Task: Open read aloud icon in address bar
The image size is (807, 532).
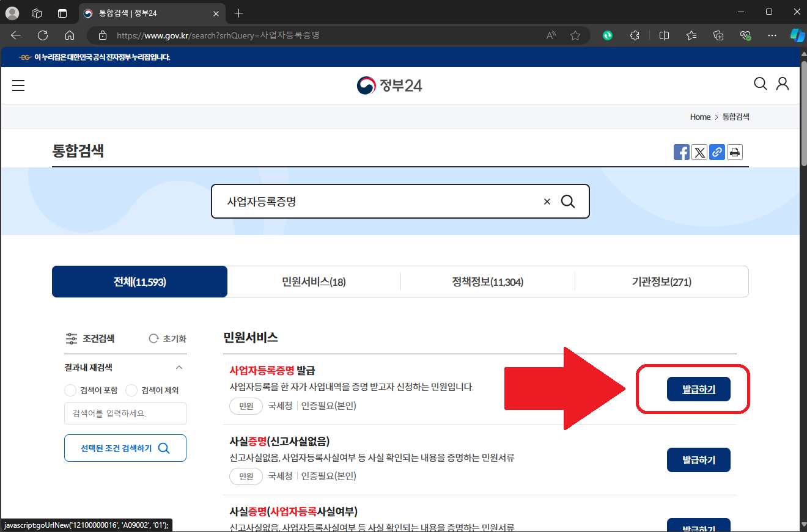Action: tap(551, 35)
